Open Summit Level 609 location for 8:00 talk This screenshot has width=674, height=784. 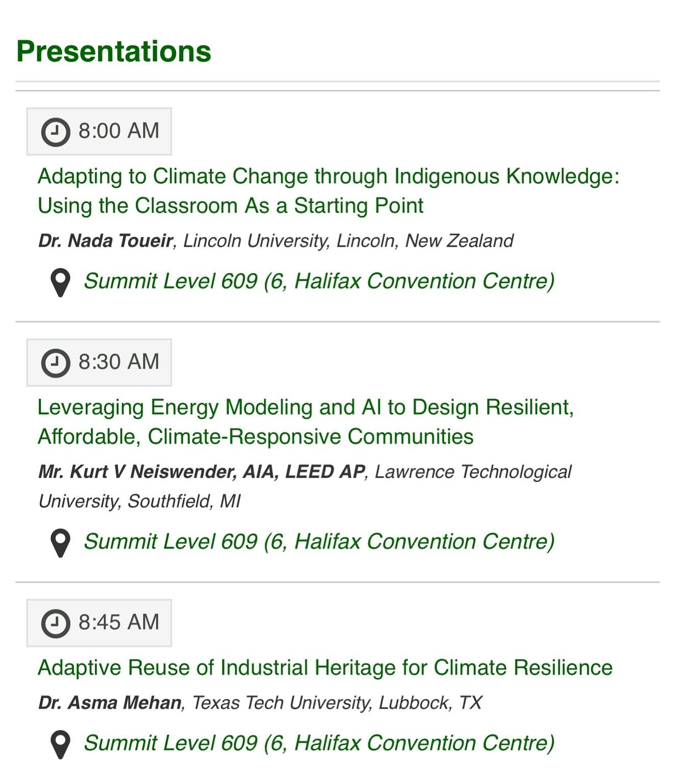pyautogui.click(x=319, y=281)
